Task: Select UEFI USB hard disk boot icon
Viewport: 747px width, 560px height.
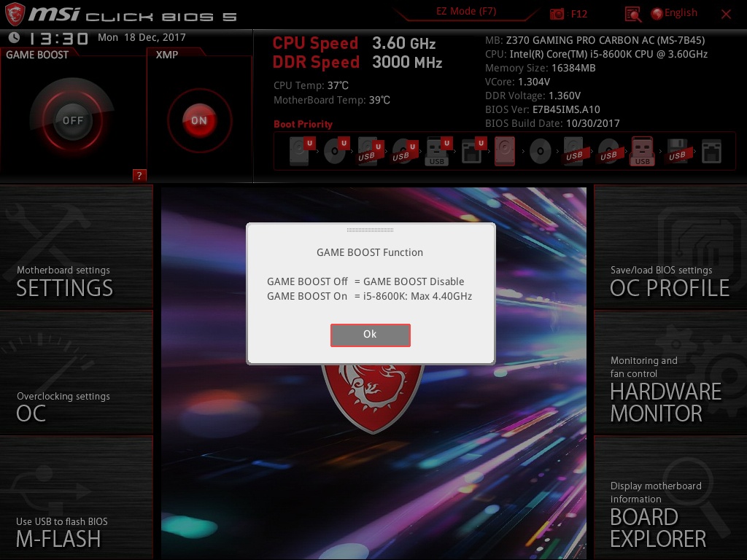Action: 370,151
